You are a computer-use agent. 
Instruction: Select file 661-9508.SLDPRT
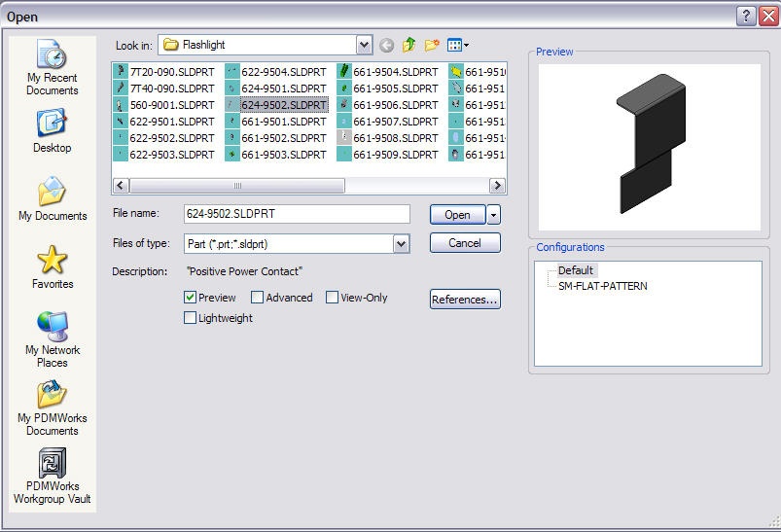(x=388, y=138)
